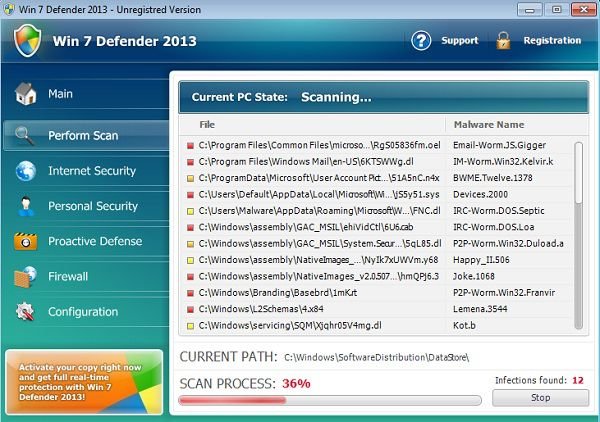Click the Proactive Defense camera icon
Viewport: 600px width, 422px height.
point(26,241)
